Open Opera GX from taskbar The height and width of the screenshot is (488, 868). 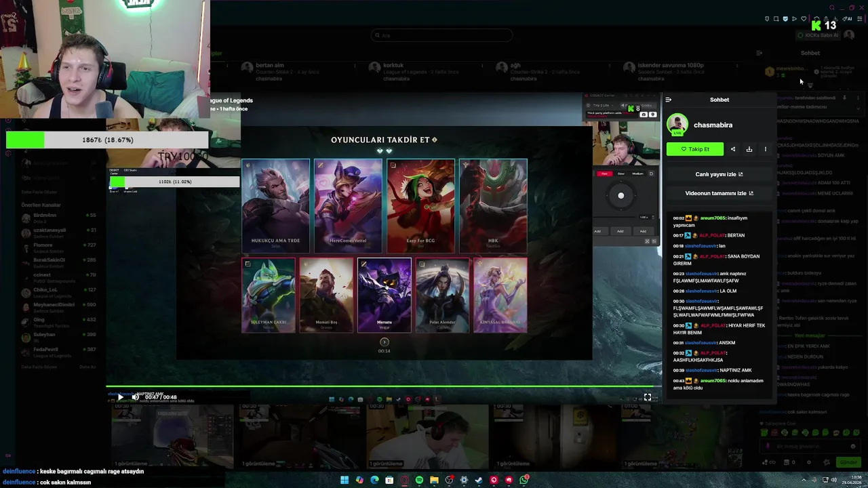point(404,481)
